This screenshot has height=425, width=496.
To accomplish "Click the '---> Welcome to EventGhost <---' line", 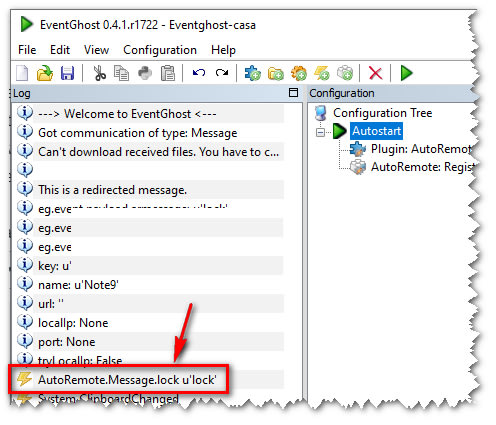I will (127, 114).
